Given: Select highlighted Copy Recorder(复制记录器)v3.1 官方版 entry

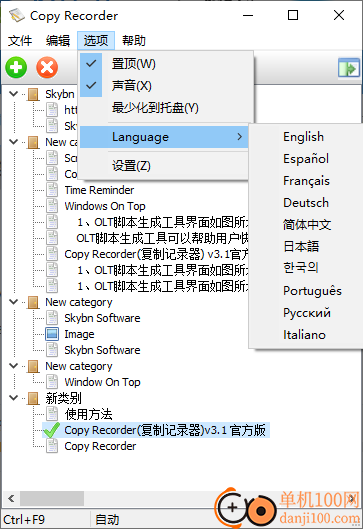Looking at the screenshot, I should point(165,430).
